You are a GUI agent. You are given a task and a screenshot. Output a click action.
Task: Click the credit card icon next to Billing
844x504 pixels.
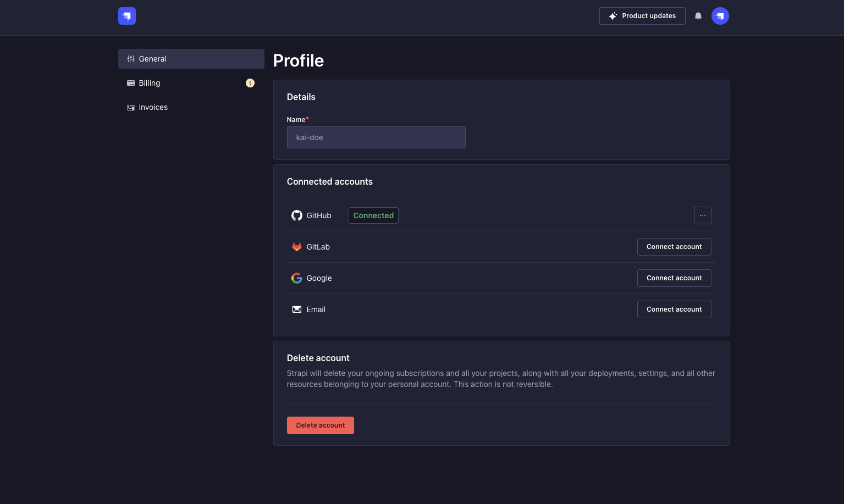point(131,83)
